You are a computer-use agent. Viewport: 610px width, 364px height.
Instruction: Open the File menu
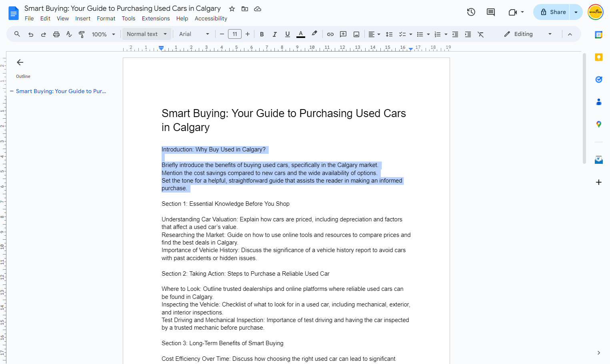[x=29, y=18]
